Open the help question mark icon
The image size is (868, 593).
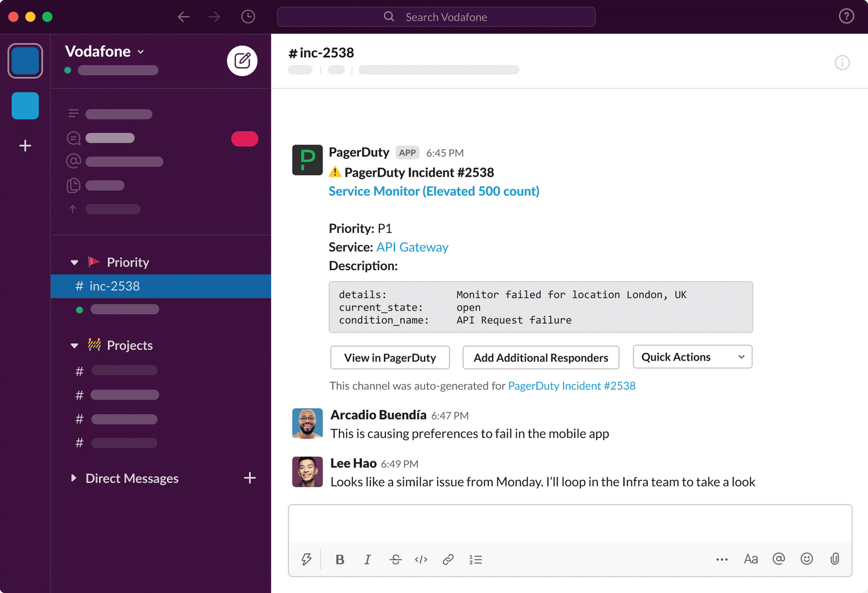[846, 17]
